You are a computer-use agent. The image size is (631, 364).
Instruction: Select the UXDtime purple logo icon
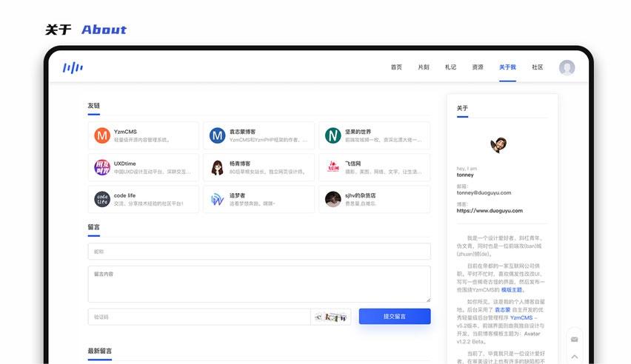(102, 167)
